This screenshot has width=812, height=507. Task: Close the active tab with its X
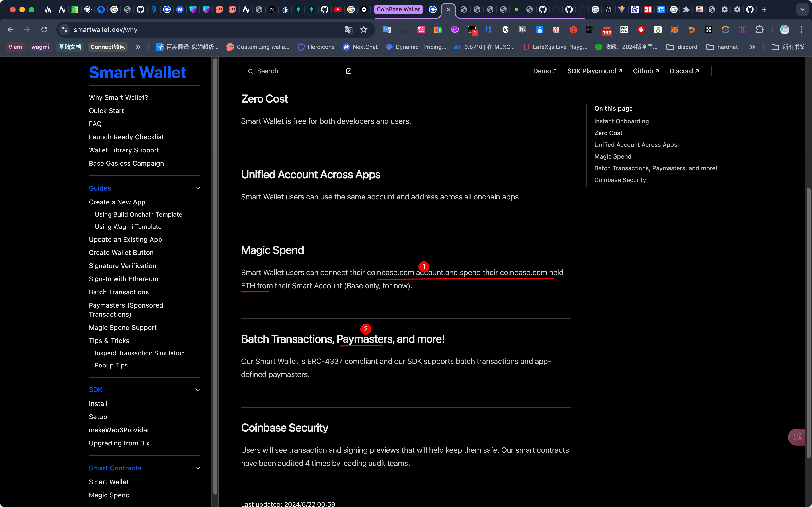[448, 9]
